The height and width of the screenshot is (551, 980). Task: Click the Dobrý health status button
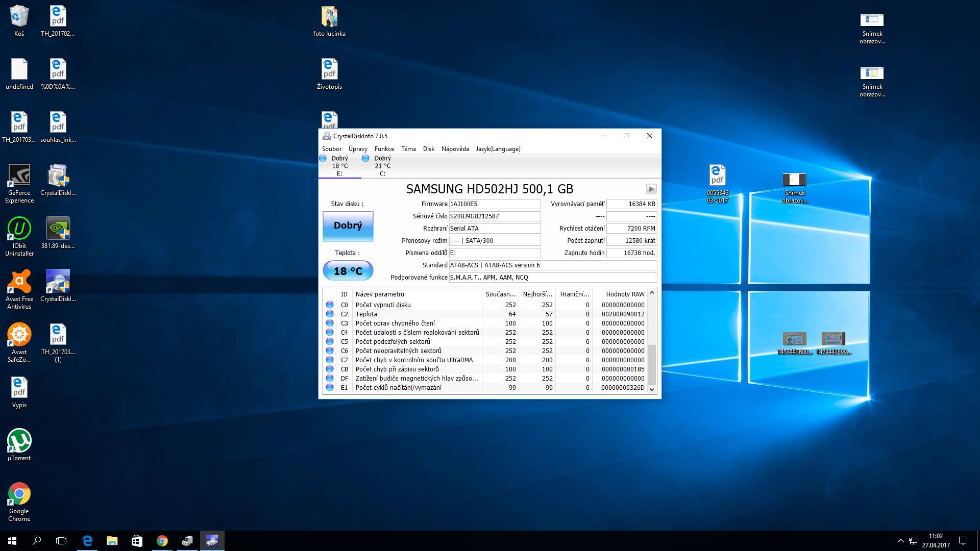point(348,226)
